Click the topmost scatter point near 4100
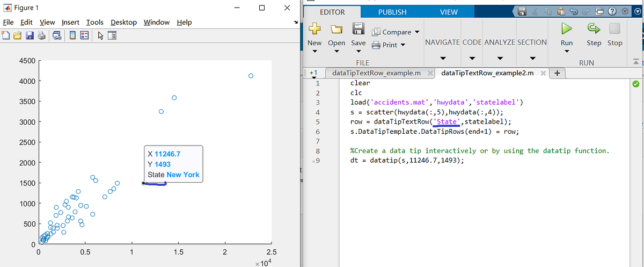644x267 pixels. (251, 76)
